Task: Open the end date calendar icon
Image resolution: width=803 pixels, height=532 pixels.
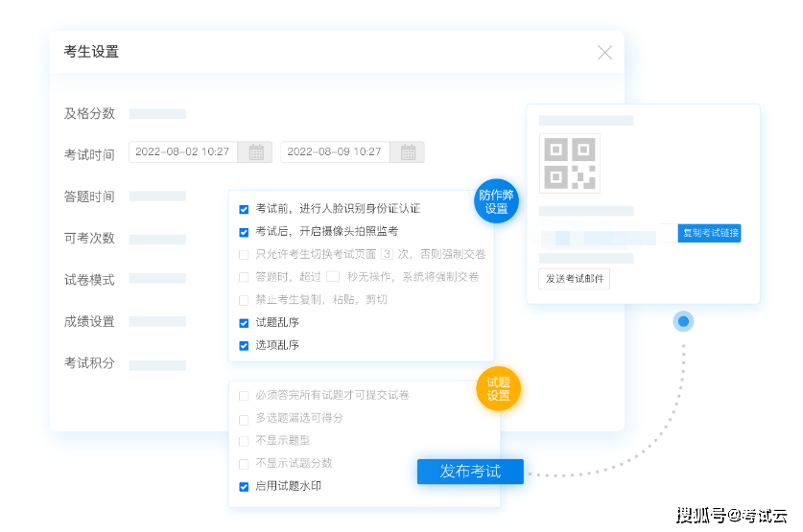Action: (x=408, y=151)
